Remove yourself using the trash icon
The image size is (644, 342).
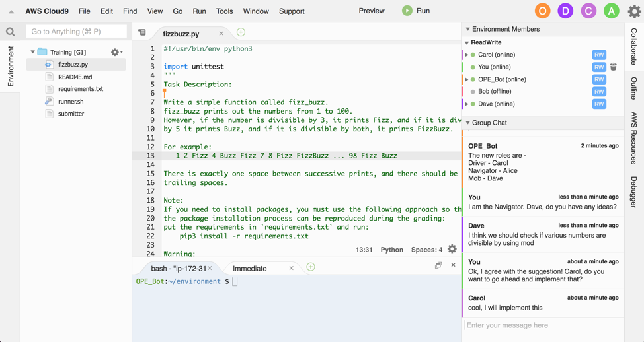613,67
